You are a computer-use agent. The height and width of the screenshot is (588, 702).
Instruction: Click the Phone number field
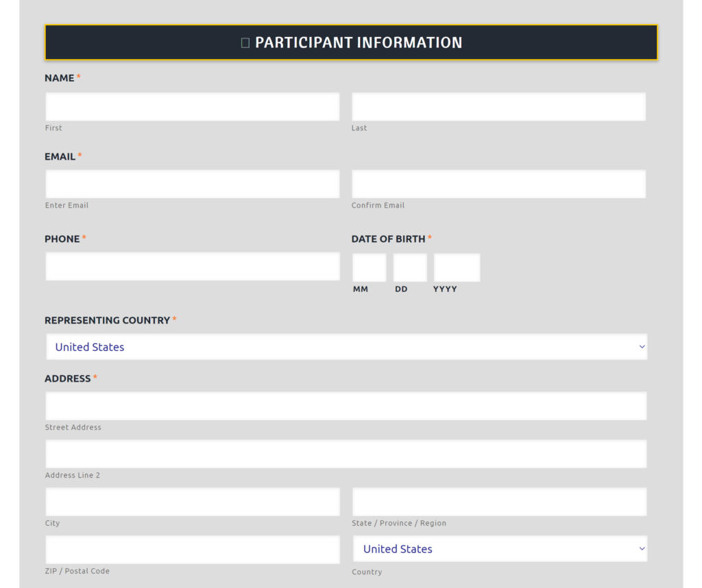[x=193, y=266]
